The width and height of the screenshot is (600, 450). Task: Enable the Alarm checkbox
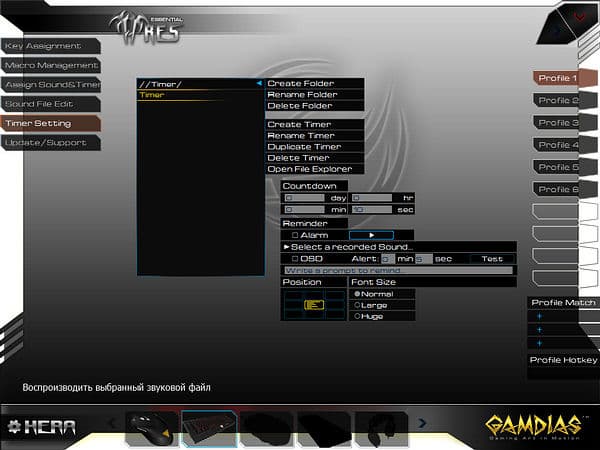point(295,235)
